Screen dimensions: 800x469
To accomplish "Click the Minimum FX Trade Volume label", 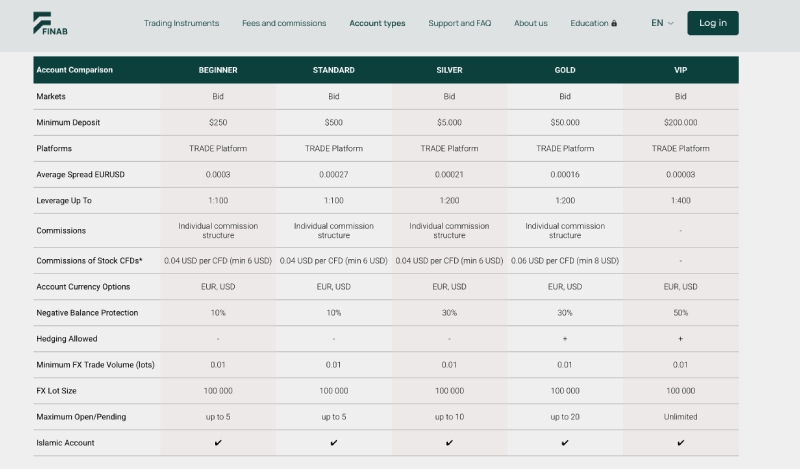I will [95, 365].
